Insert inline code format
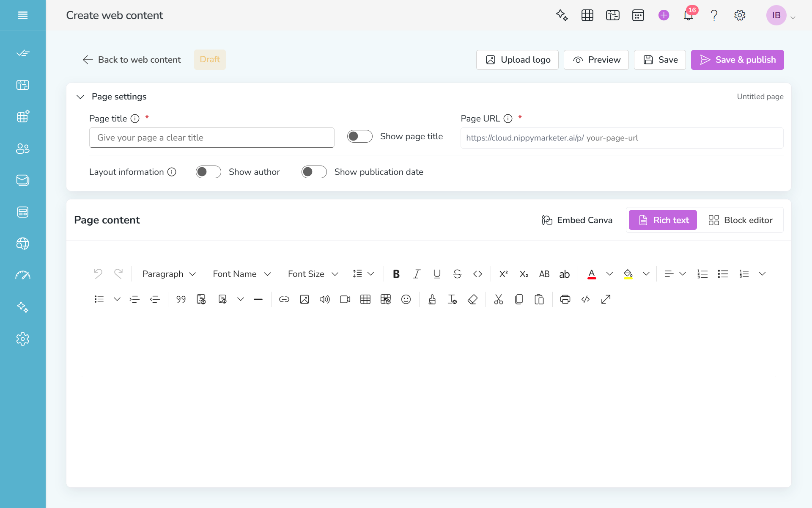The height and width of the screenshot is (508, 812). (x=477, y=274)
